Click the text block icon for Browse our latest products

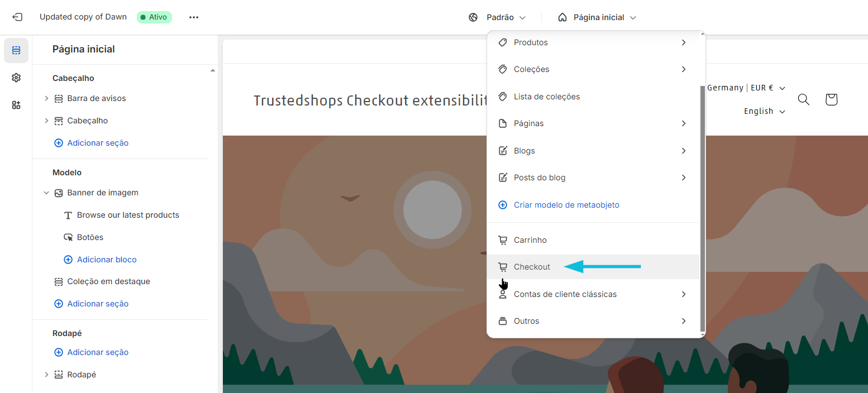[68, 215]
